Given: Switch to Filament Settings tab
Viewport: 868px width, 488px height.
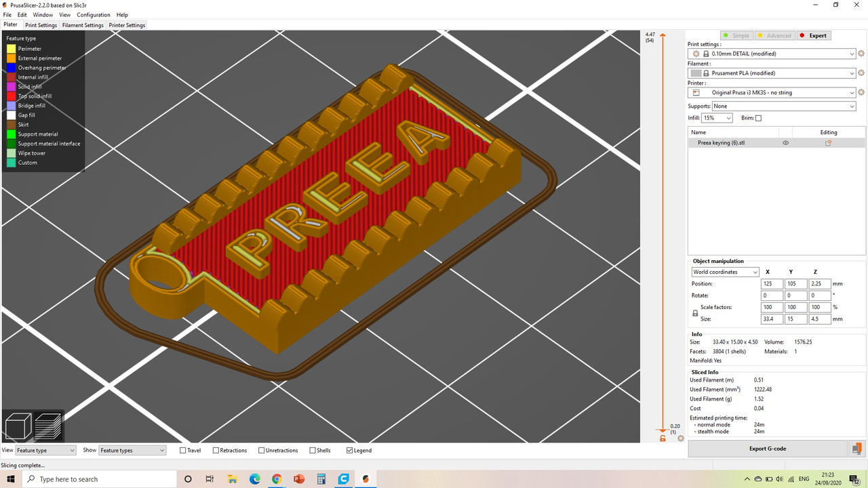Looking at the screenshot, I should pyautogui.click(x=83, y=25).
